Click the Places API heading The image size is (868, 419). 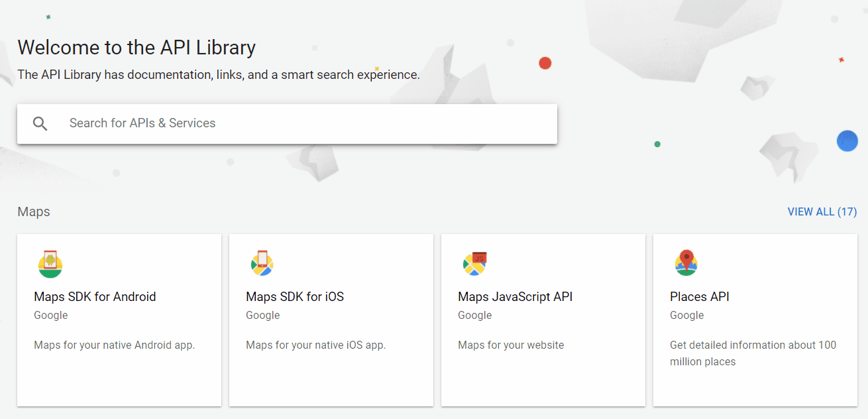coord(700,296)
